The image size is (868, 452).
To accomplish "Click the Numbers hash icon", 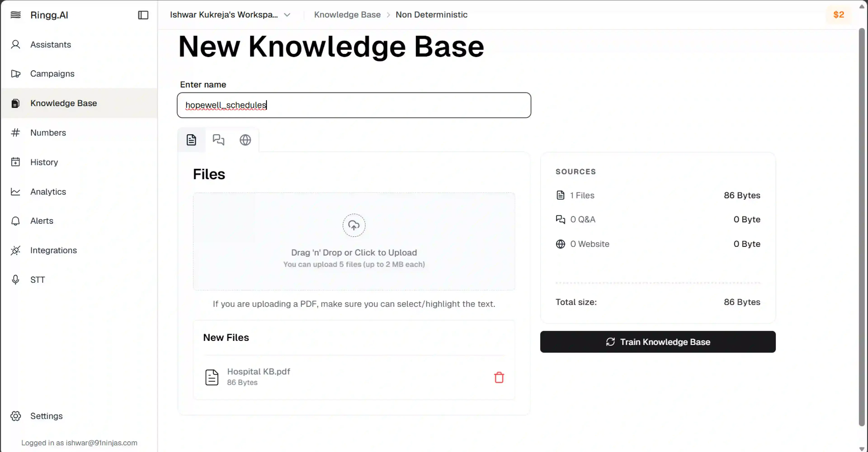I will pos(16,133).
